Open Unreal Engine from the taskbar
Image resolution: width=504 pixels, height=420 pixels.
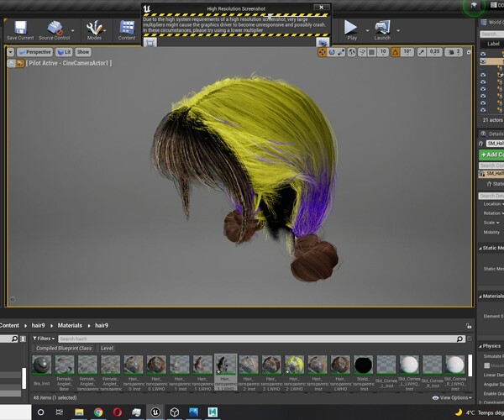[155, 412]
